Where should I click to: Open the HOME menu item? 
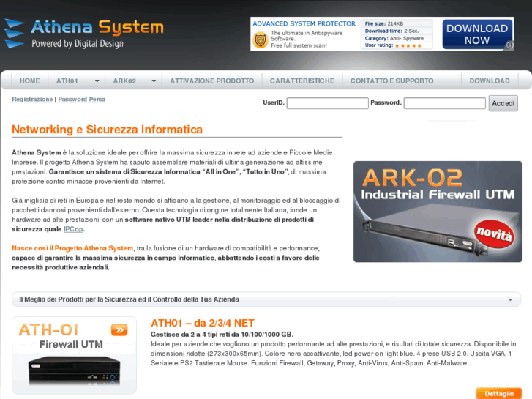pos(30,81)
